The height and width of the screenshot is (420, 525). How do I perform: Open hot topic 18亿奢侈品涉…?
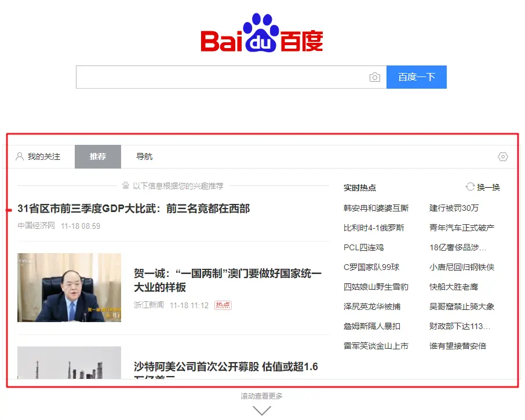coord(458,247)
